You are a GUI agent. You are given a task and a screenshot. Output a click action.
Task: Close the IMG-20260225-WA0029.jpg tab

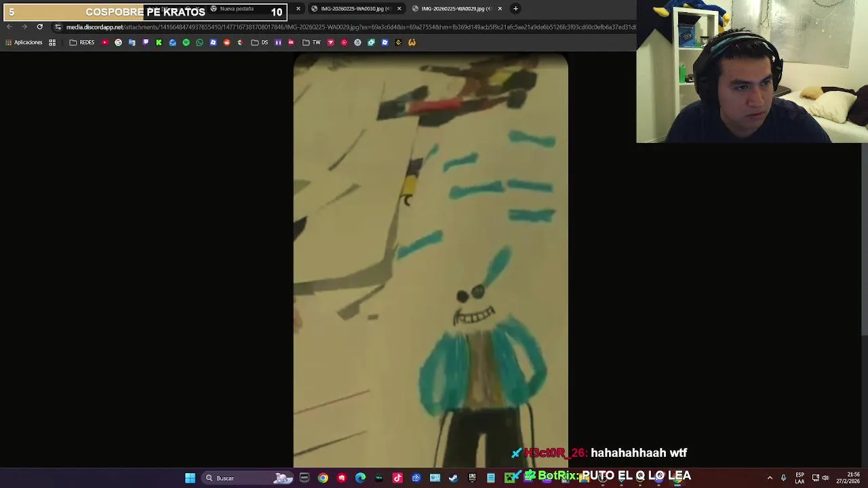(500, 9)
